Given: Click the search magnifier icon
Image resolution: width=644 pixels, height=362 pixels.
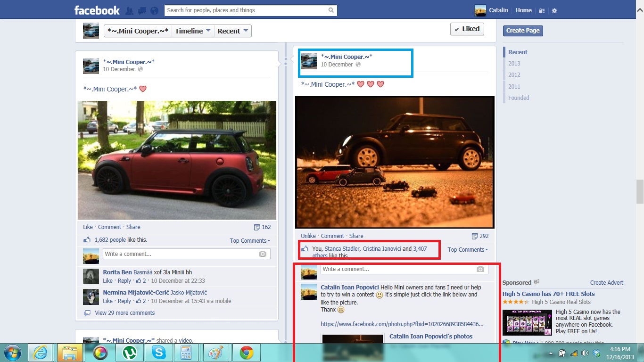Looking at the screenshot, I should click(331, 10).
